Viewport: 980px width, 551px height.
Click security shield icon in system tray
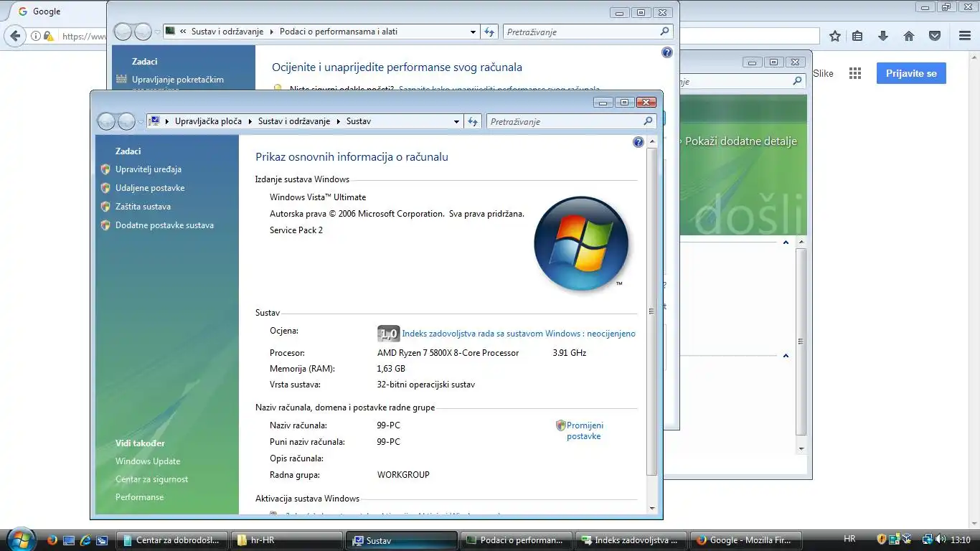[882, 540]
